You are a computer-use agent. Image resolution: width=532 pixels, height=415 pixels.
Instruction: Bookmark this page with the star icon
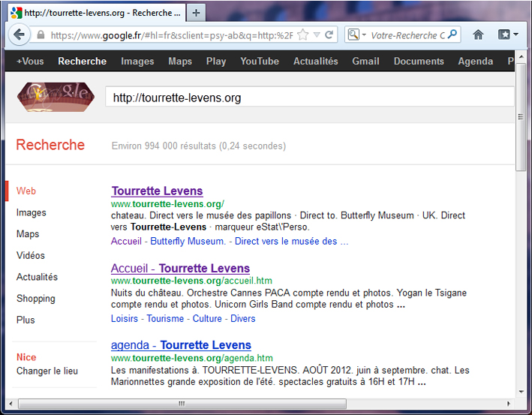coord(302,35)
